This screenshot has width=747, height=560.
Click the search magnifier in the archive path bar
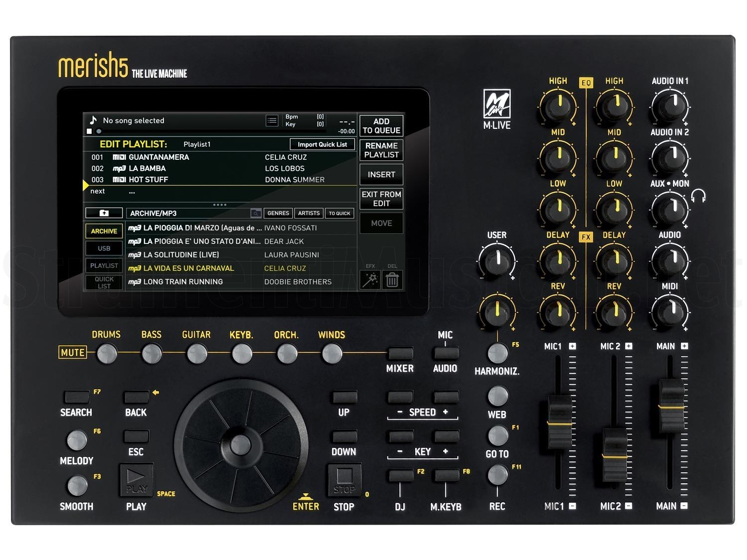click(x=256, y=213)
